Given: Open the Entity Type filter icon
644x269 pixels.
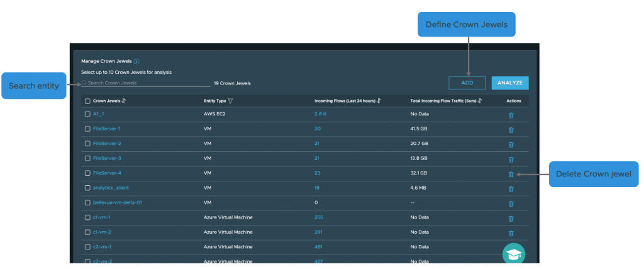Looking at the screenshot, I should [230, 101].
